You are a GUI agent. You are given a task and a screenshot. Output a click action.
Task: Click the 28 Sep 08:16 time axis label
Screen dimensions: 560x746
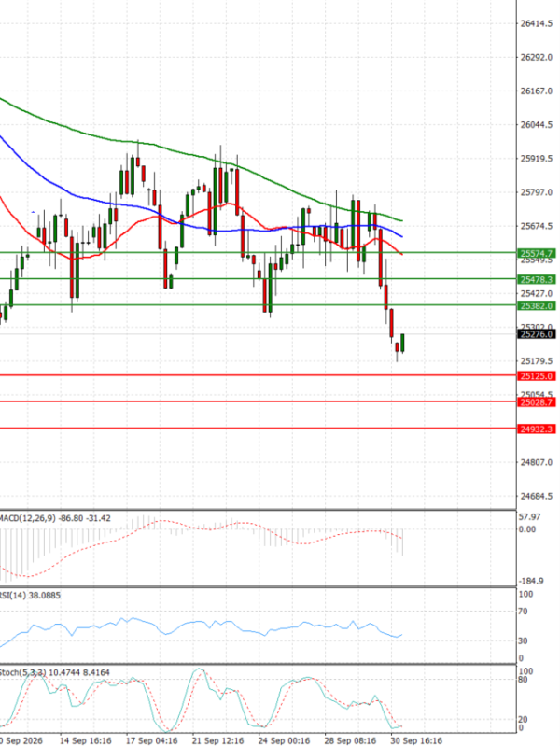click(x=350, y=740)
